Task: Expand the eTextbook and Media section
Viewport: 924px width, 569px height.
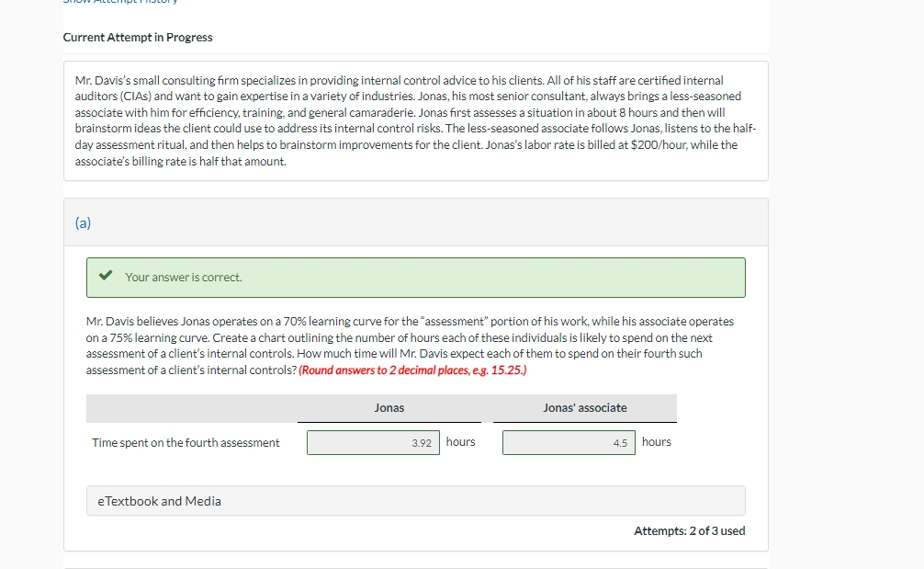Action: click(158, 501)
